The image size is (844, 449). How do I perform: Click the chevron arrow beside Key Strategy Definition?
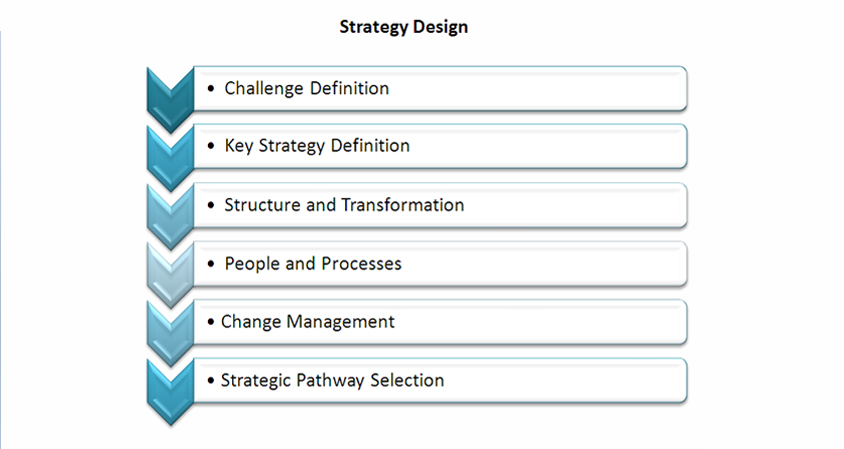[x=170, y=158]
